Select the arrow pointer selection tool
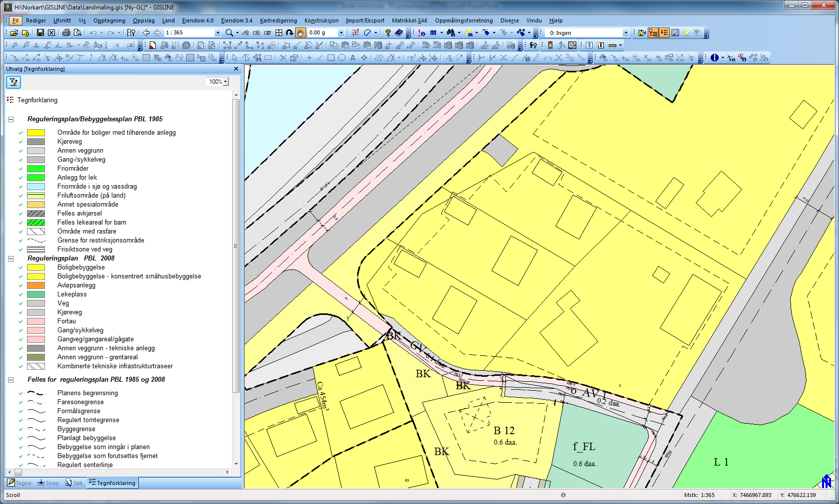The height and width of the screenshot is (504, 839). (235, 57)
